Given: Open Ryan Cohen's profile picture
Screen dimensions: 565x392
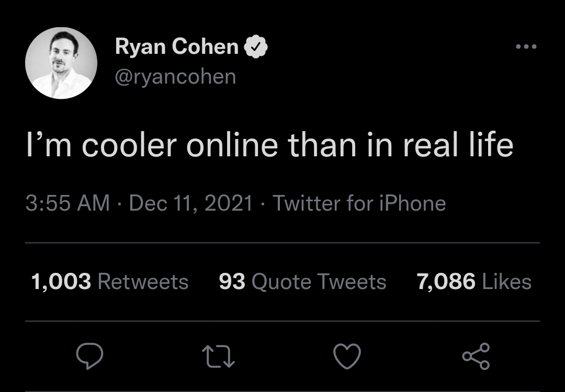Looking at the screenshot, I should pyautogui.click(x=61, y=63).
